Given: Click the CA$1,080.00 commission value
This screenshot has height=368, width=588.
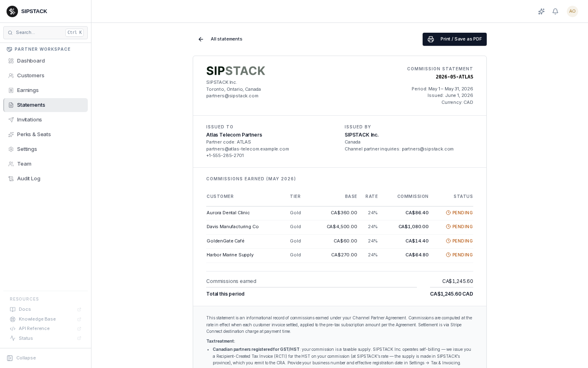Looking at the screenshot, I should (x=414, y=227).
